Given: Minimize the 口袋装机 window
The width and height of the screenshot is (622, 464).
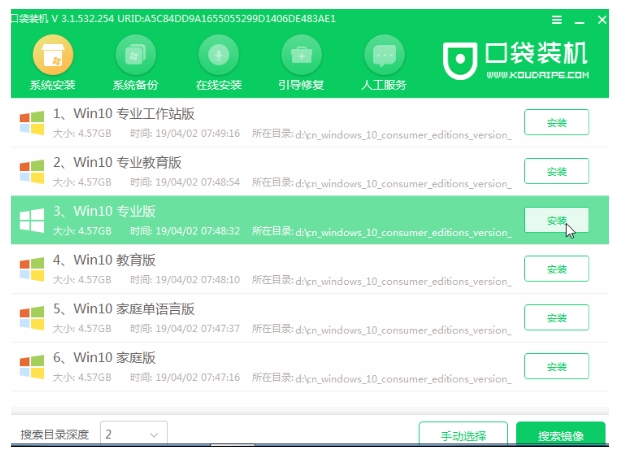Looking at the screenshot, I should pyautogui.click(x=579, y=21).
